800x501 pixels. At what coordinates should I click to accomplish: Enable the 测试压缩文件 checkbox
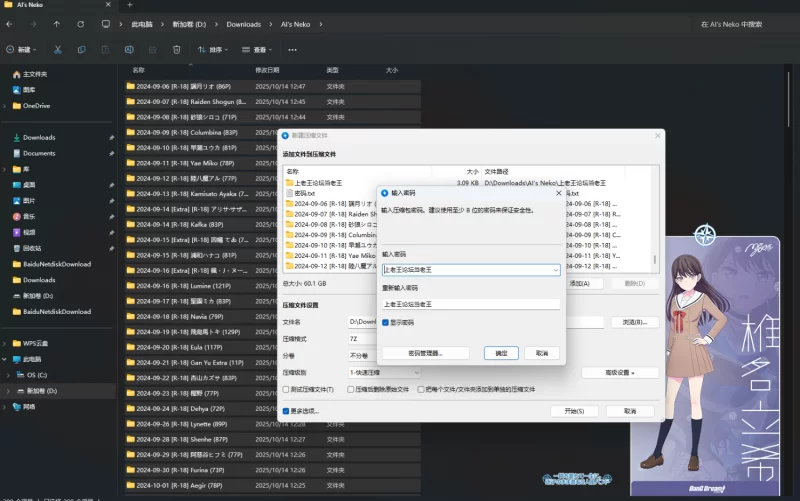pyautogui.click(x=286, y=388)
